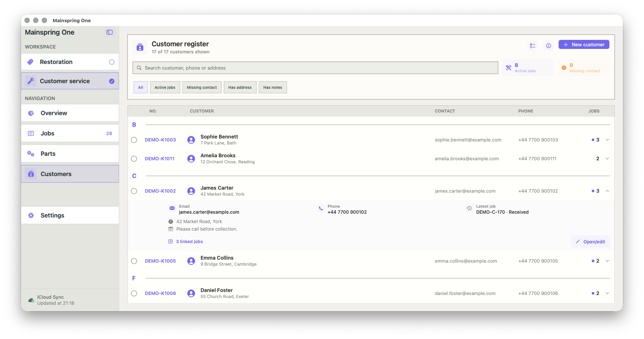Expand the Sophie Bennett row chevron
The image size is (644, 339).
607,140
